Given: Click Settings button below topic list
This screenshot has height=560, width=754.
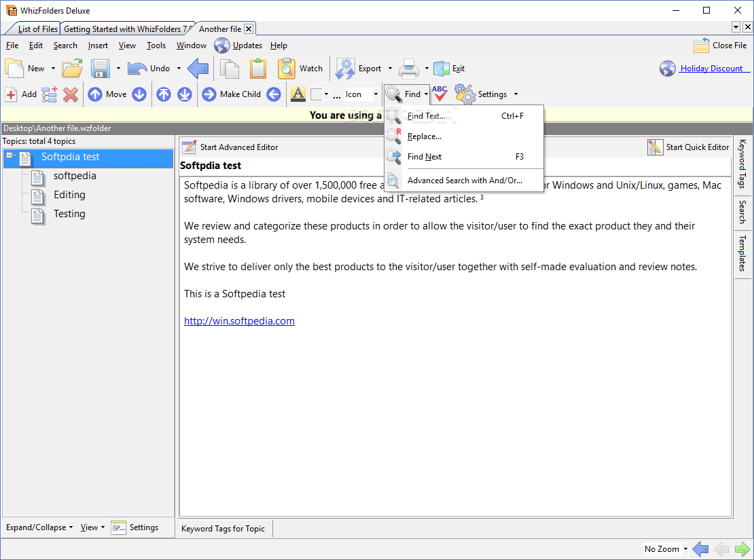Looking at the screenshot, I should (134, 527).
